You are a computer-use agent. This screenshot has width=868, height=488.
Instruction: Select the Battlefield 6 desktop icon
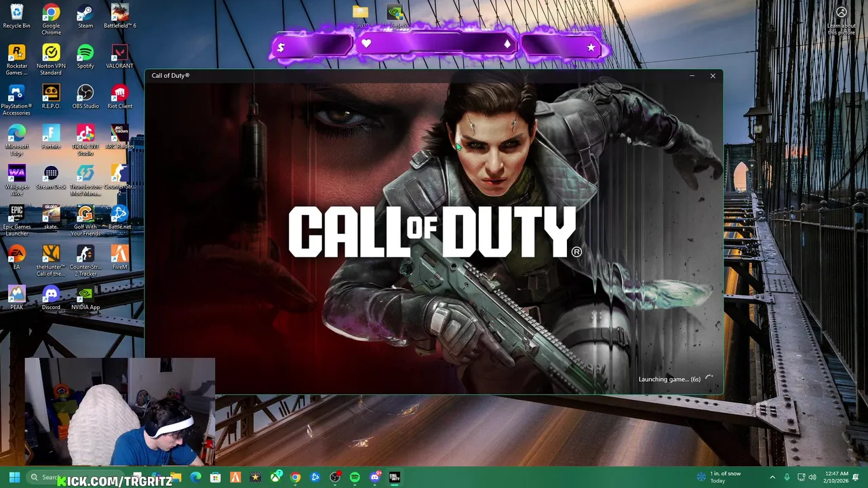(120, 17)
